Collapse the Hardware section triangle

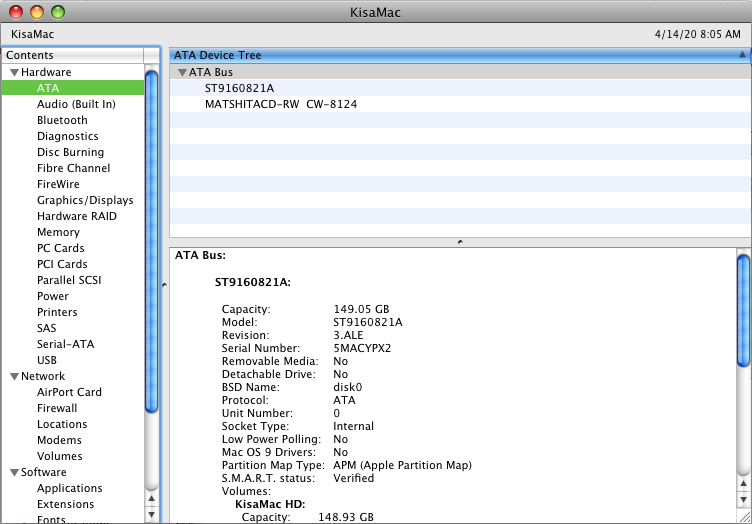click(14, 72)
